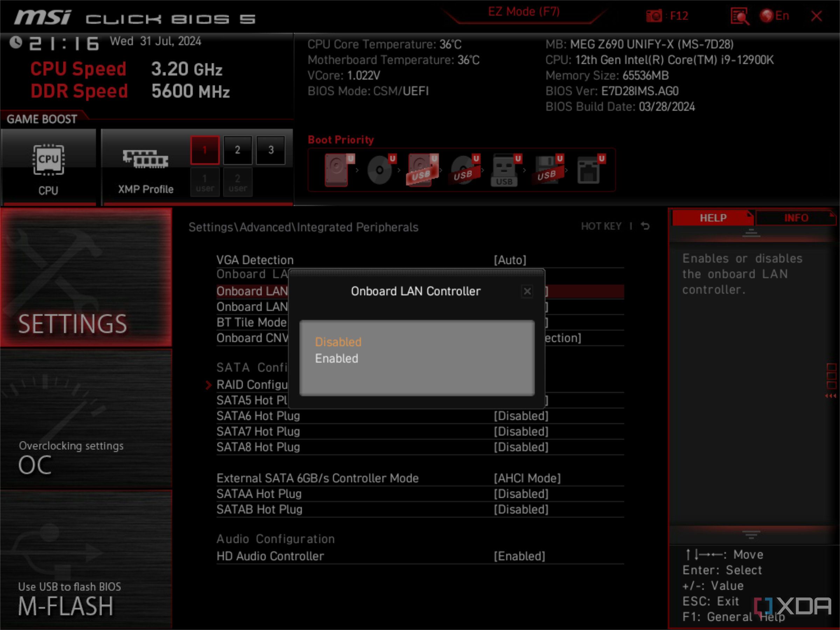Click the help panel top collapse handle

tap(751, 233)
